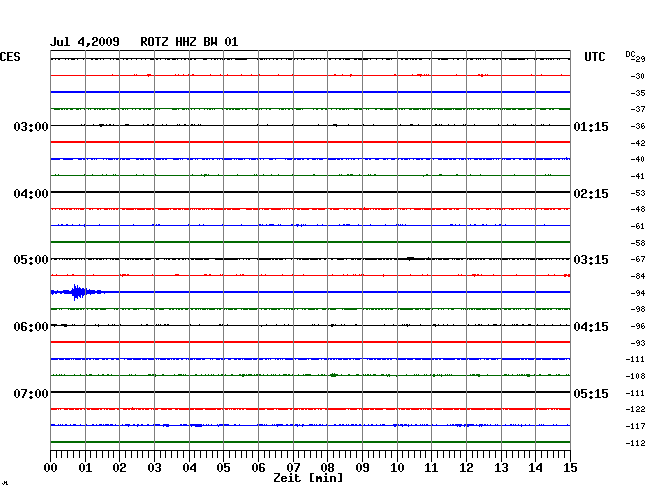Select the 11 minute axis label
This screenshot has width=650, height=494.
point(431,468)
